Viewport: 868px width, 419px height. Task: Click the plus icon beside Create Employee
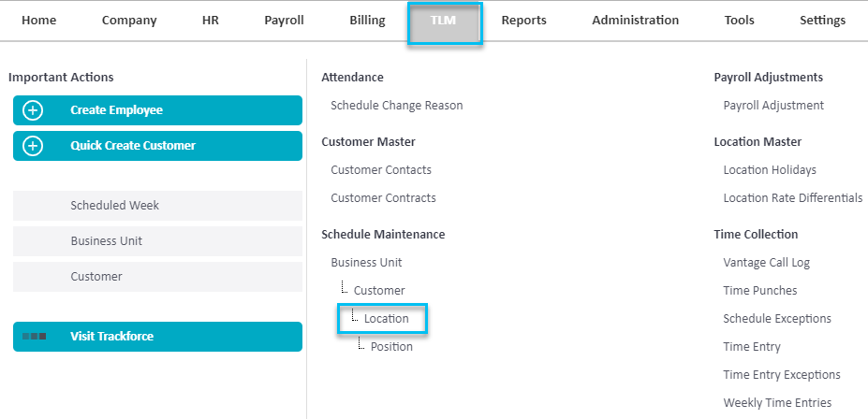click(x=33, y=110)
